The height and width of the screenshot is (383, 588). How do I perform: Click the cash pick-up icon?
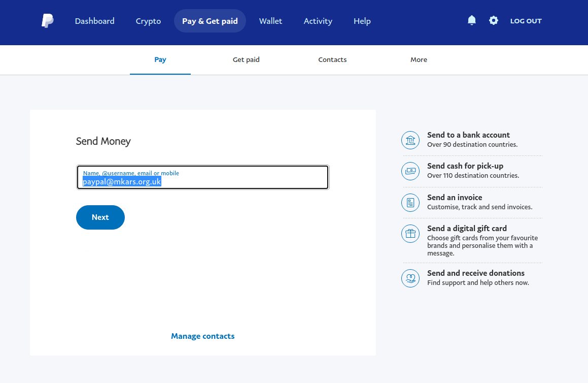point(410,171)
